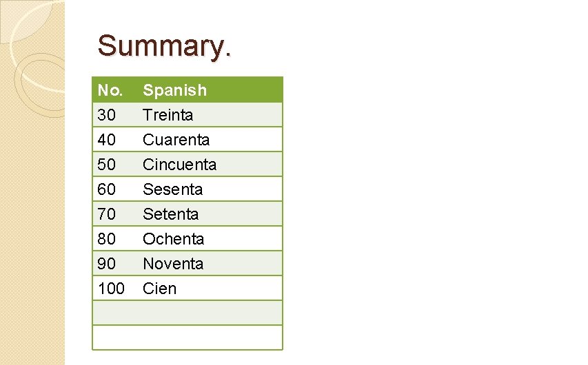Click the cell containing number 80
Viewport: 588px width, 365px height.
(x=107, y=239)
